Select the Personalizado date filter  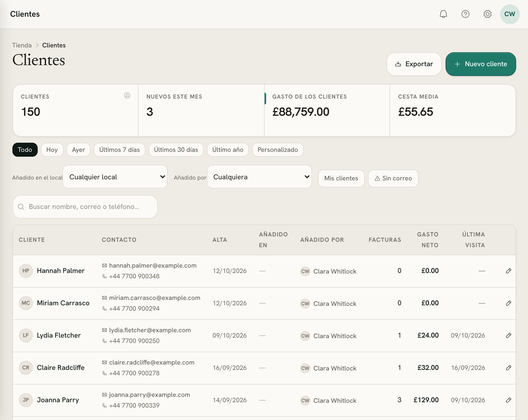click(278, 150)
